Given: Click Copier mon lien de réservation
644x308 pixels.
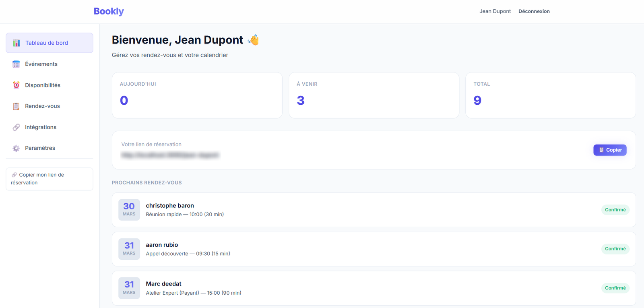Looking at the screenshot, I should 50,179.
